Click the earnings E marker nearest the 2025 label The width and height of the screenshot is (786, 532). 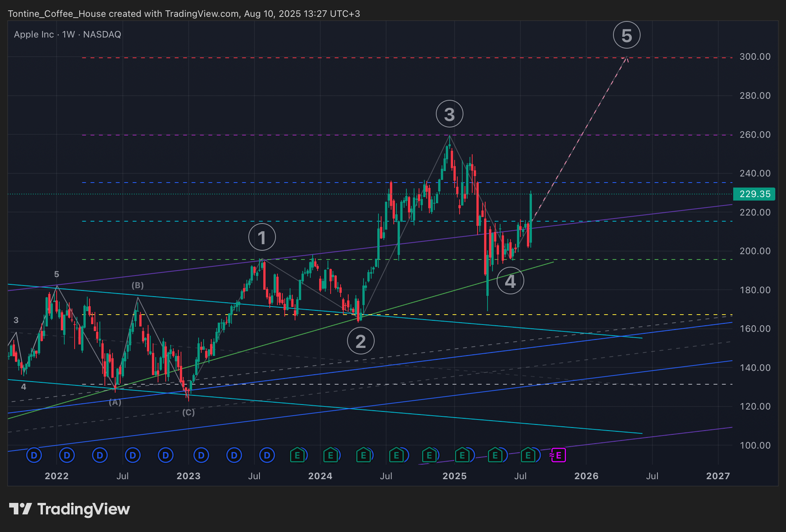462,455
